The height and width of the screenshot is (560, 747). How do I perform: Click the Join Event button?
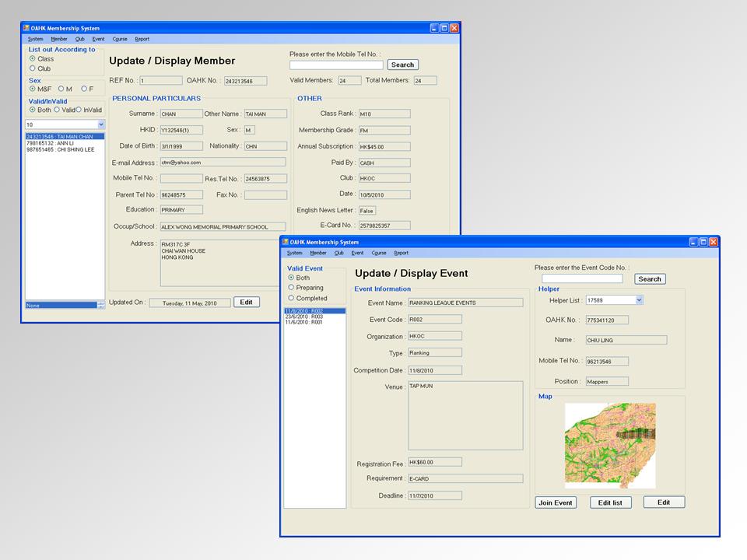pyautogui.click(x=556, y=502)
